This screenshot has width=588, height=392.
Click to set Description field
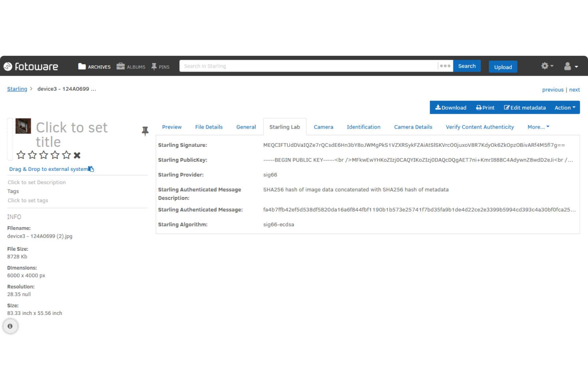37,182
